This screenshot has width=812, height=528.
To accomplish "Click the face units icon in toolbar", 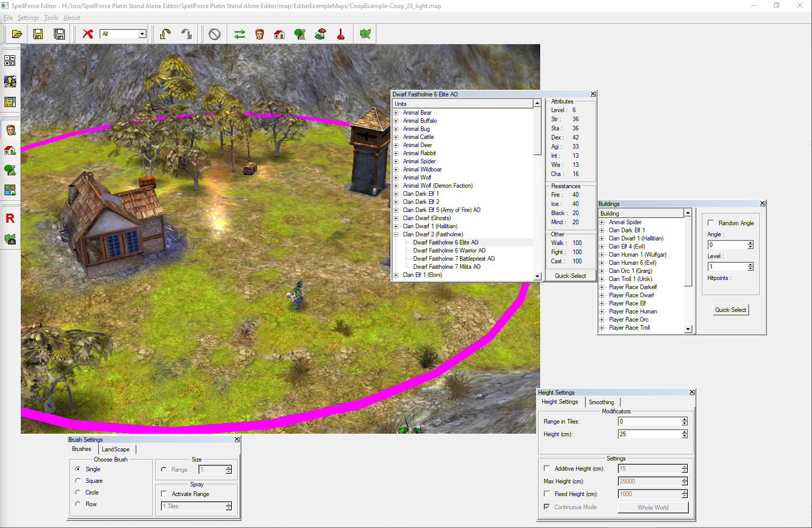I will point(260,34).
